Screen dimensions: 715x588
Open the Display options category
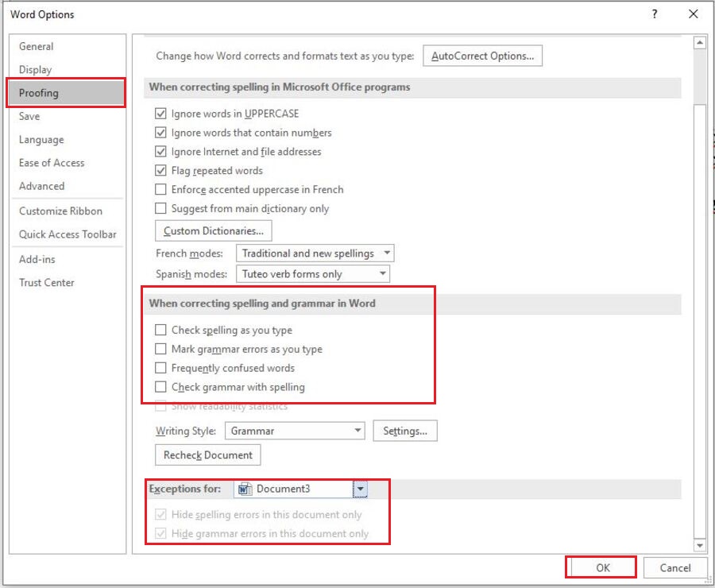tap(68, 70)
